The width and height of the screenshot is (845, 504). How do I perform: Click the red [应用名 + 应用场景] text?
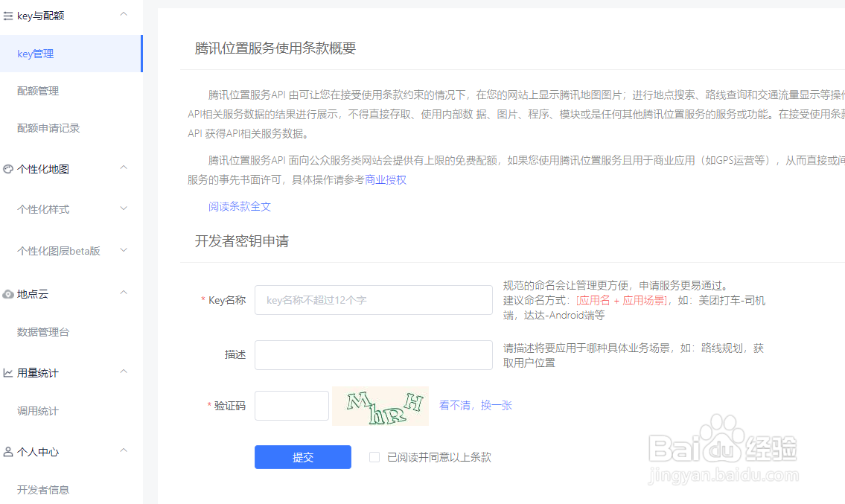(x=622, y=300)
